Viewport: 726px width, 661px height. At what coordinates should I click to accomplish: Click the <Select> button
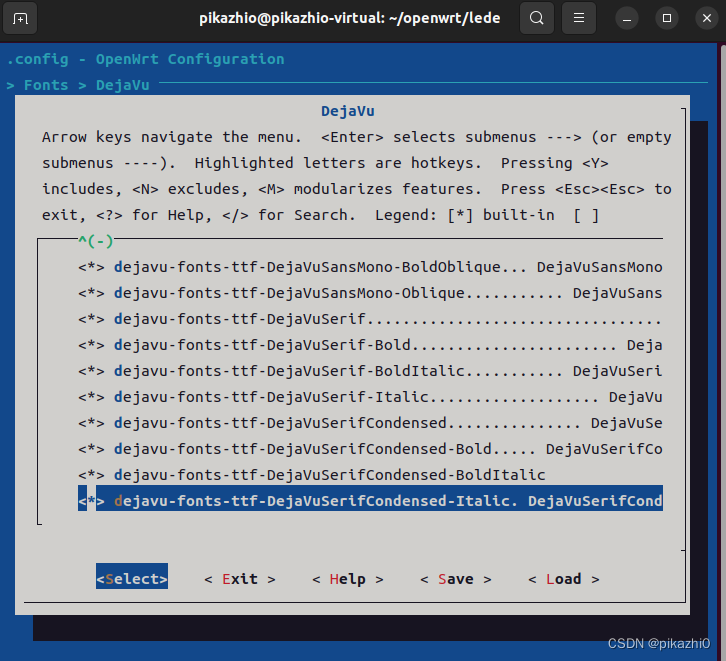[x=132, y=576]
